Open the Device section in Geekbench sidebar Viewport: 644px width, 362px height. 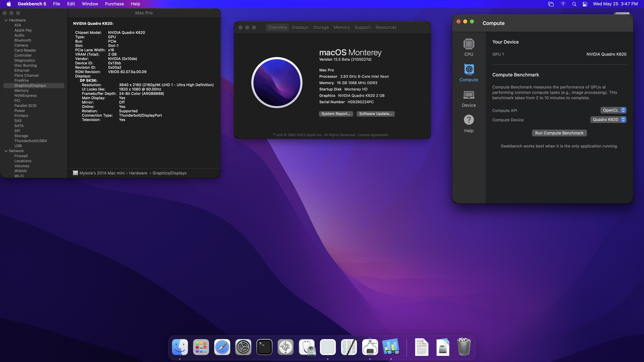pyautogui.click(x=469, y=95)
